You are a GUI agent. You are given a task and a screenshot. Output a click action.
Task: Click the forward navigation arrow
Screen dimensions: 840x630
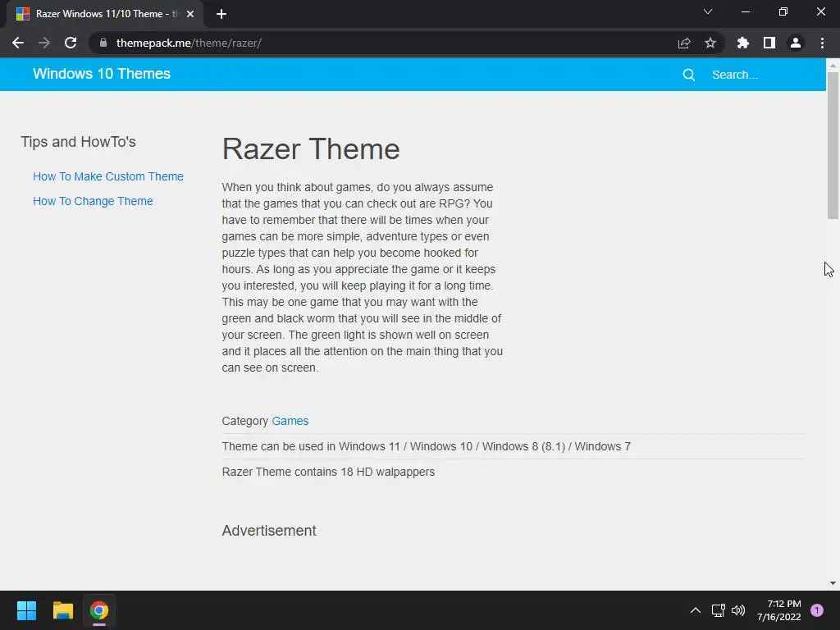(x=44, y=43)
